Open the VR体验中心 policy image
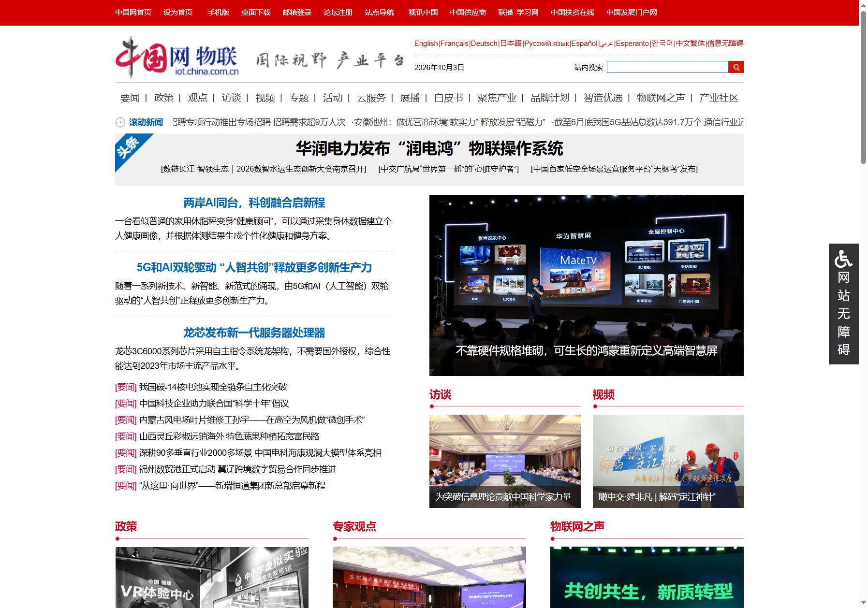This screenshot has height=608, width=868. pyautogui.click(x=212, y=577)
